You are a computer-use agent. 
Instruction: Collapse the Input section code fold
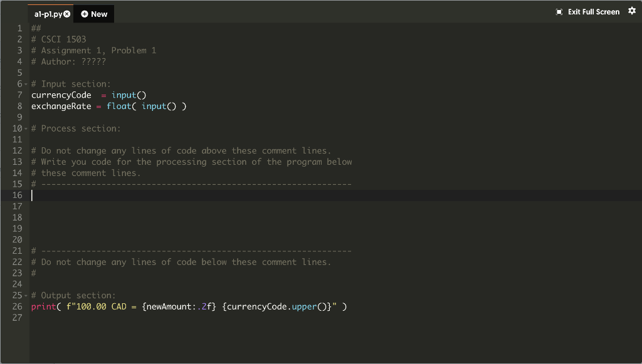pos(26,83)
